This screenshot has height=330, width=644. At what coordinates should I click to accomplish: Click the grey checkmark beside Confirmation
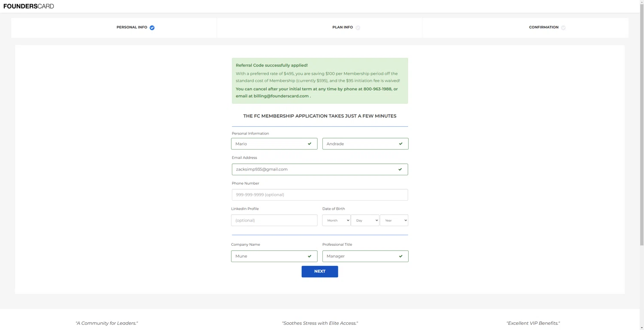tap(563, 27)
